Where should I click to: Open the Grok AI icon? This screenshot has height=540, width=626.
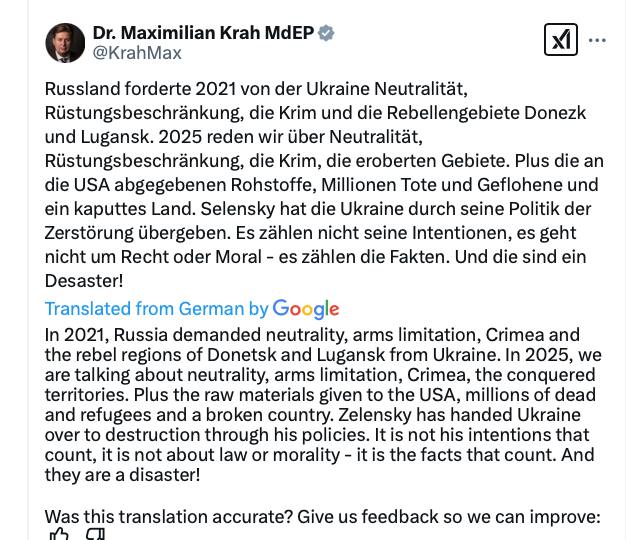561,40
